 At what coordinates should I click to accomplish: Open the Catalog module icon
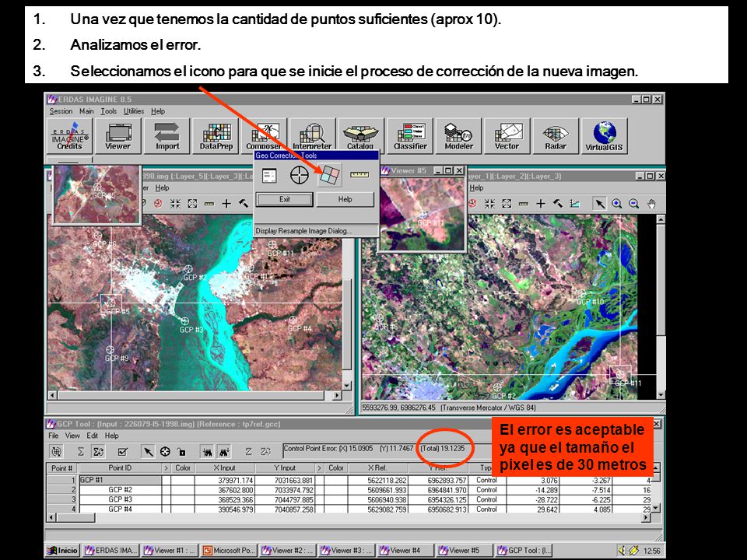360,135
